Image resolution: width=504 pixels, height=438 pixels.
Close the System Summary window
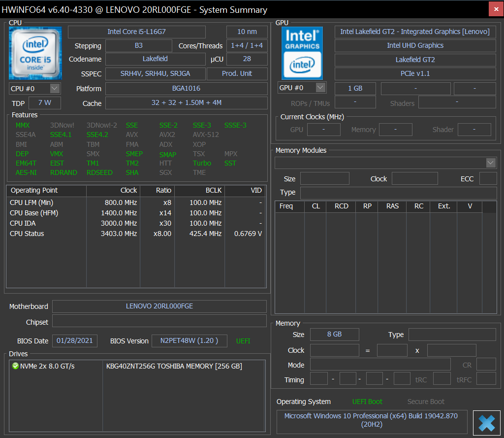click(496, 9)
